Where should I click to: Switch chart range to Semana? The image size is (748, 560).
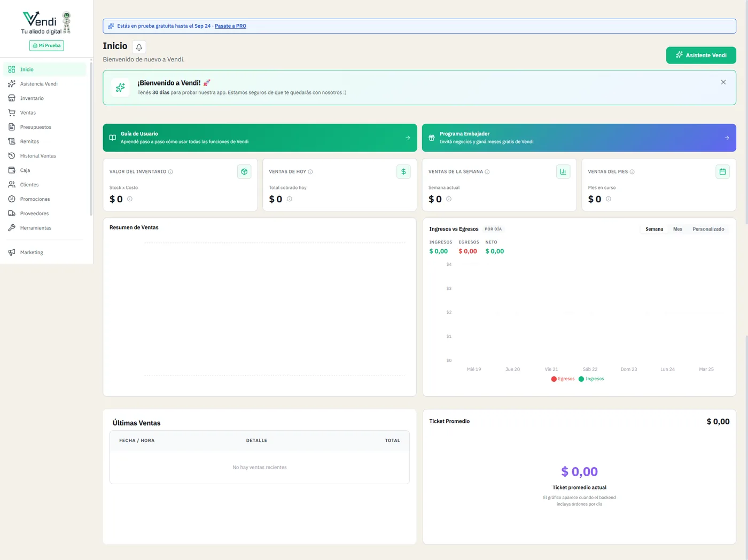coord(654,230)
